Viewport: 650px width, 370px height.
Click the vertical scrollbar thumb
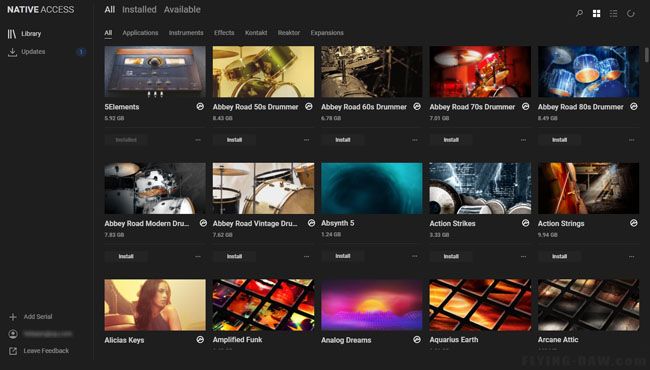pos(646,55)
